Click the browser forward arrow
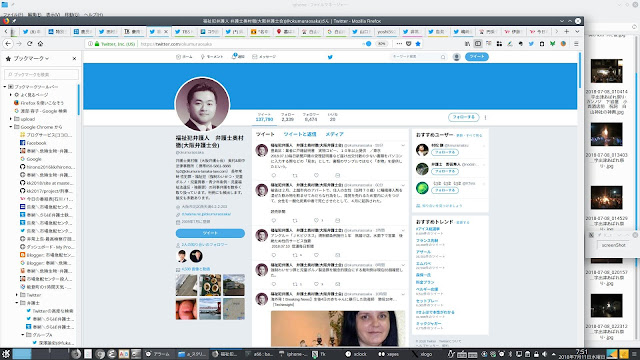The width and height of the screenshot is (640, 360). pos(19,44)
